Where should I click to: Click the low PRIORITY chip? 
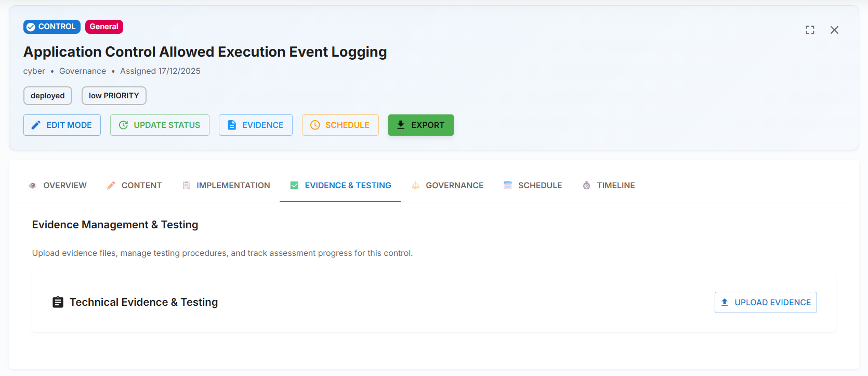pyautogui.click(x=114, y=96)
